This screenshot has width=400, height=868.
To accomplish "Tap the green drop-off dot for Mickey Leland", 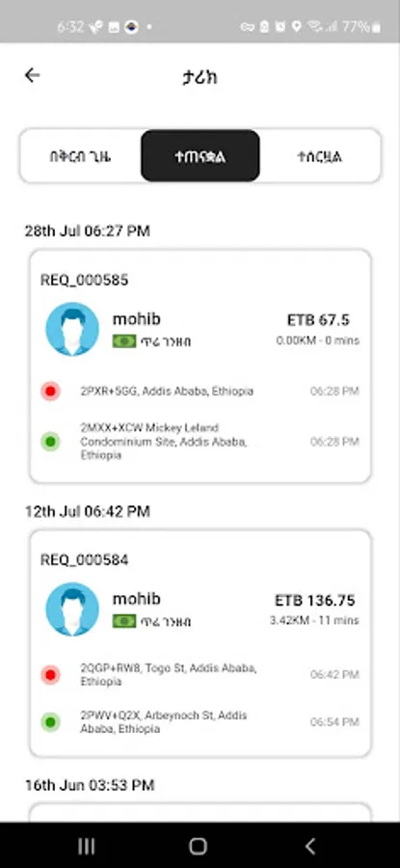I will (51, 442).
